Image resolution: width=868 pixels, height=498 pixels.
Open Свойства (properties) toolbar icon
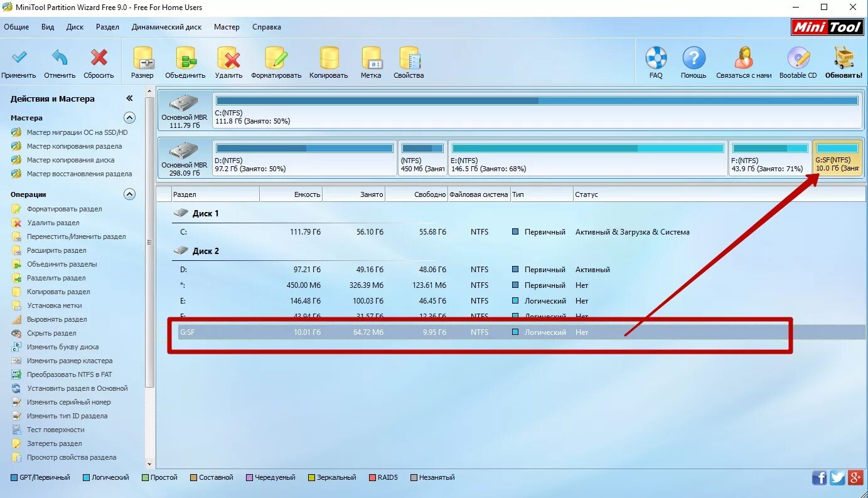coord(409,58)
